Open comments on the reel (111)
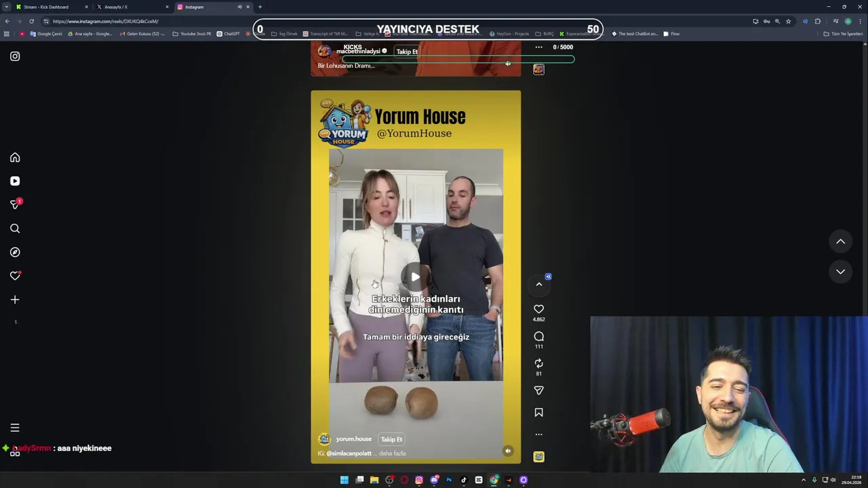868x488 pixels. point(538,337)
